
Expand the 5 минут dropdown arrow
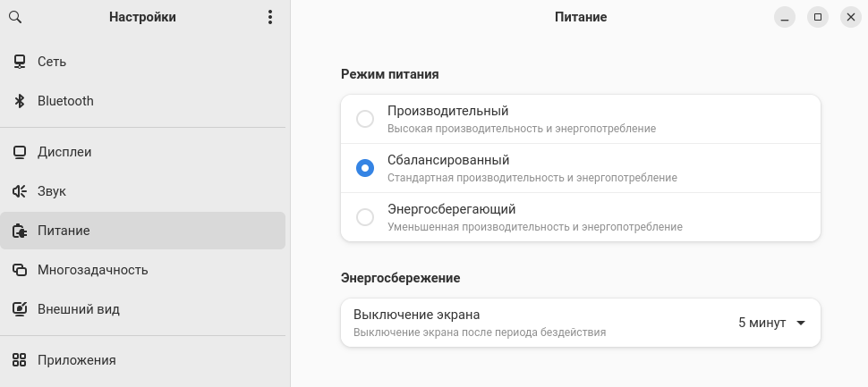click(801, 323)
